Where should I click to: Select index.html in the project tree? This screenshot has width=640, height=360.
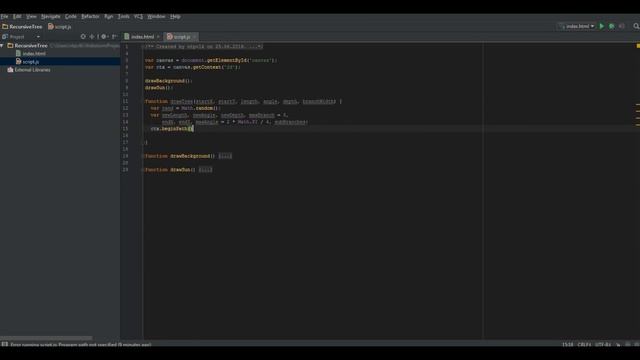tap(34, 53)
